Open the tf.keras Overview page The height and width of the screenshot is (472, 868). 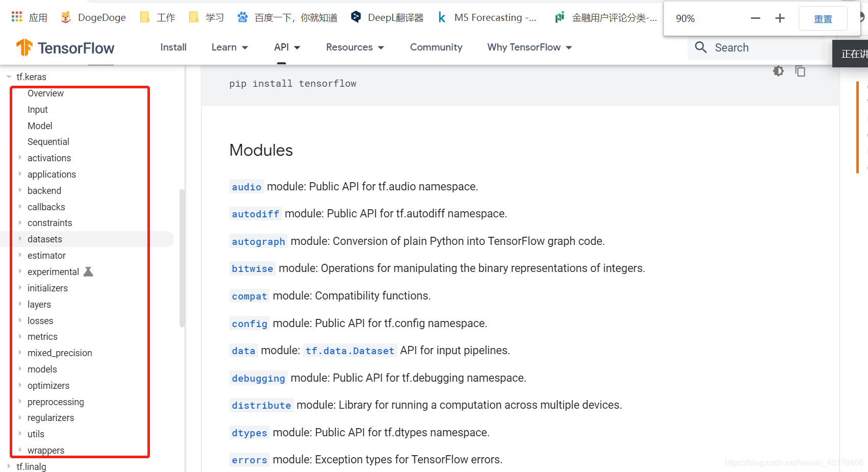point(45,93)
